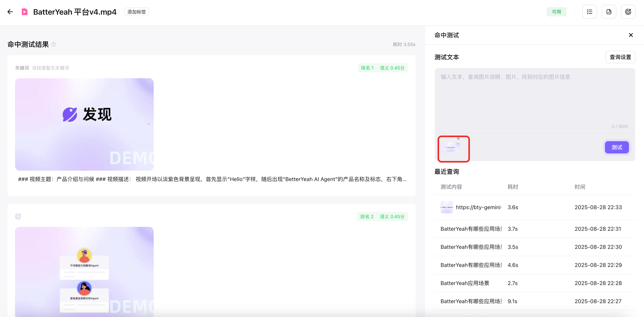The width and height of the screenshot is (644, 317).
Task: Select recent query https://bty-gemini row
Action: pyautogui.click(x=535, y=207)
